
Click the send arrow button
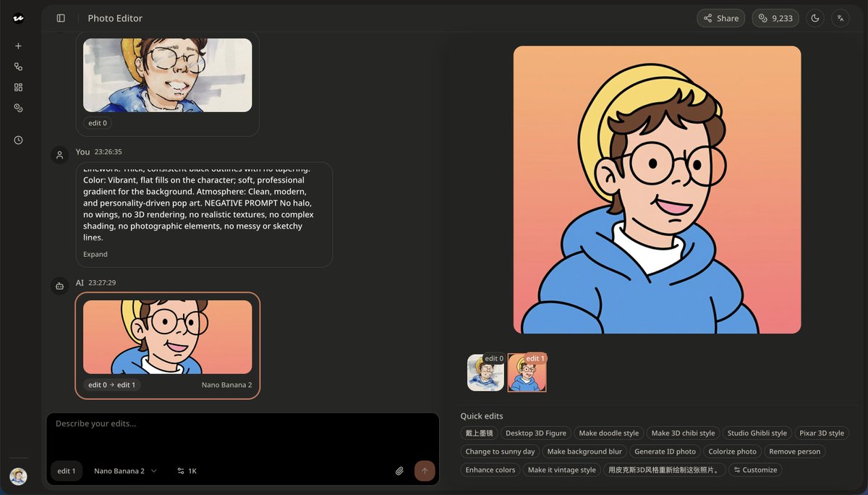click(425, 471)
